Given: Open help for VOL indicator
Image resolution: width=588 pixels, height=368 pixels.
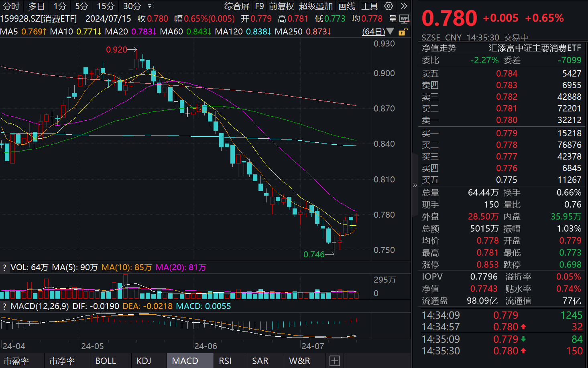Looking at the screenshot, I should 4,267.
